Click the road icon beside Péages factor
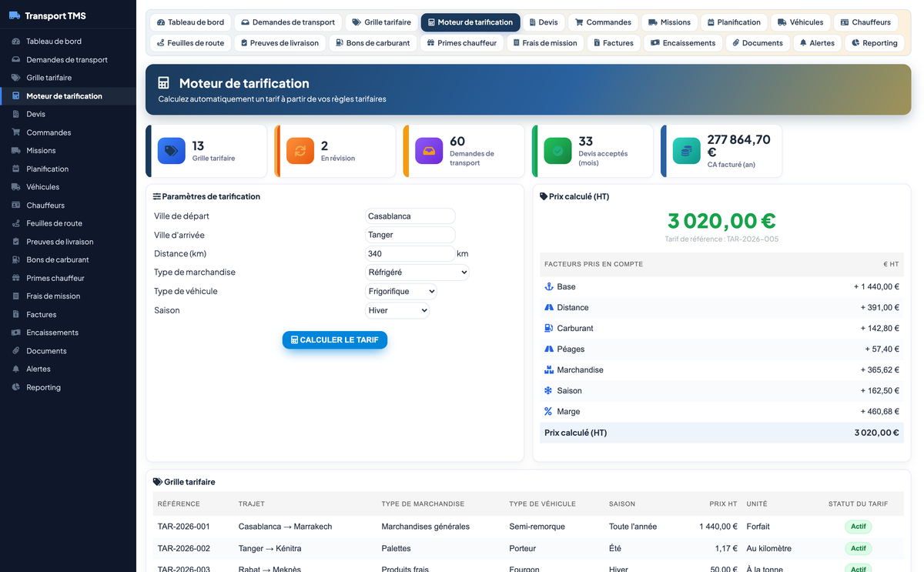Viewport: 924px width, 572px height. 549,349
